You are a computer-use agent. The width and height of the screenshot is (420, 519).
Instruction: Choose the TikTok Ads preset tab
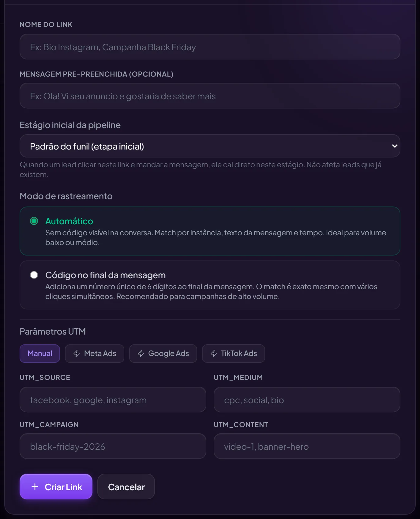234,354
